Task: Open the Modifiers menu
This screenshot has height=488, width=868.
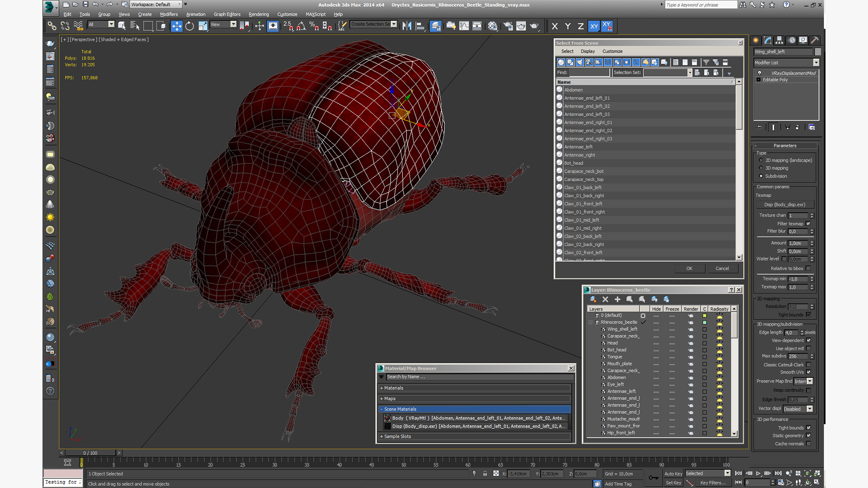Action: click(169, 14)
